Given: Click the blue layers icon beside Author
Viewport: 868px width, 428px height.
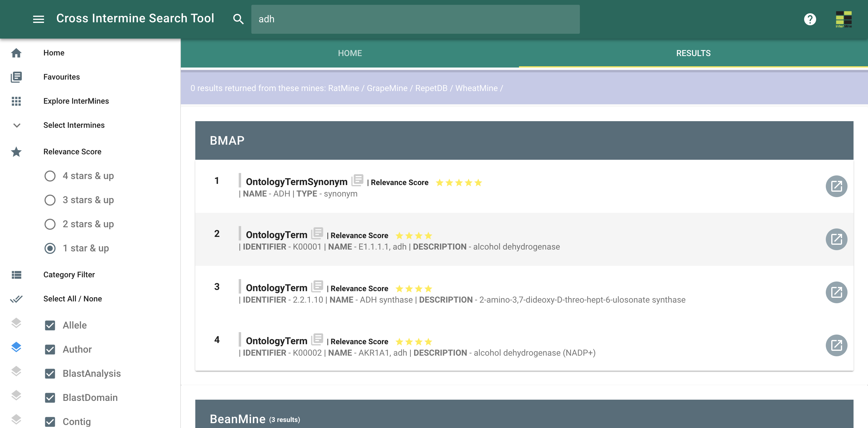Looking at the screenshot, I should (x=16, y=347).
